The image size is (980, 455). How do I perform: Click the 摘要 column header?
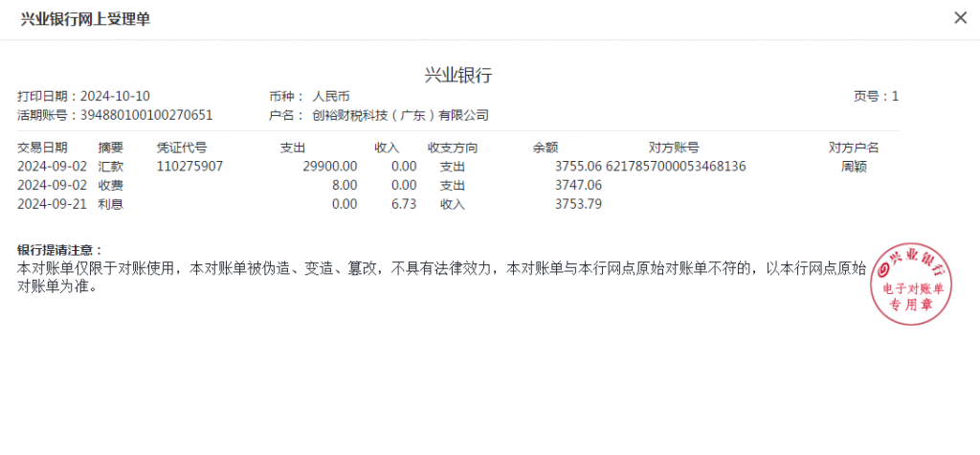111,148
